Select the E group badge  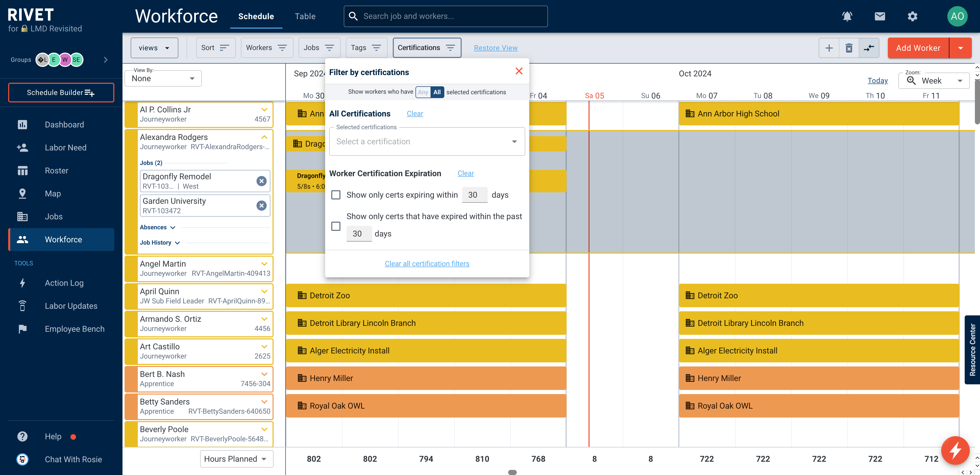(54, 60)
